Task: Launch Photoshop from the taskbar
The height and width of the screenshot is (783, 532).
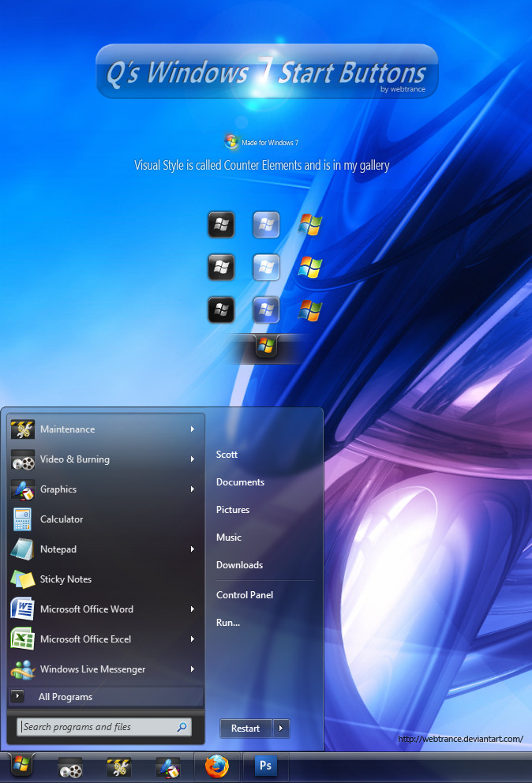Action: [265, 766]
